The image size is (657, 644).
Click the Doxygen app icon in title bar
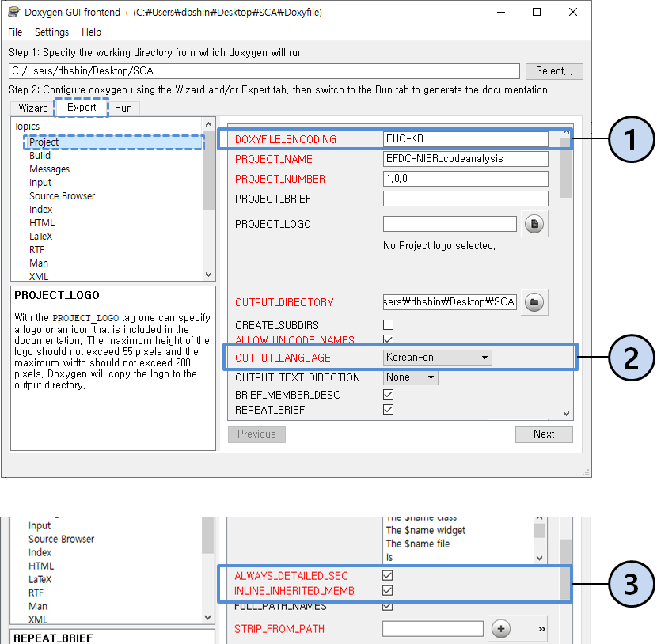13,12
